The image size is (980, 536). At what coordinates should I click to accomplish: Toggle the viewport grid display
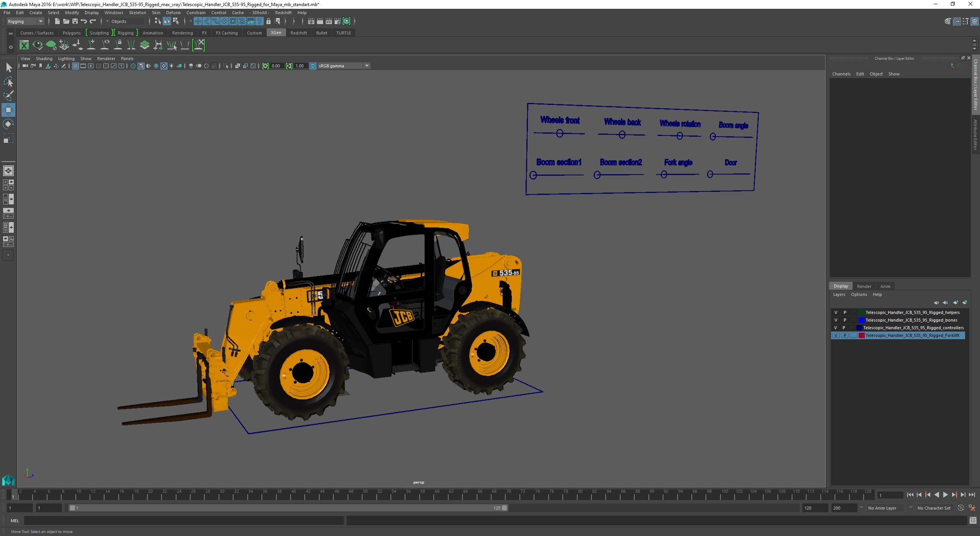pyautogui.click(x=75, y=66)
